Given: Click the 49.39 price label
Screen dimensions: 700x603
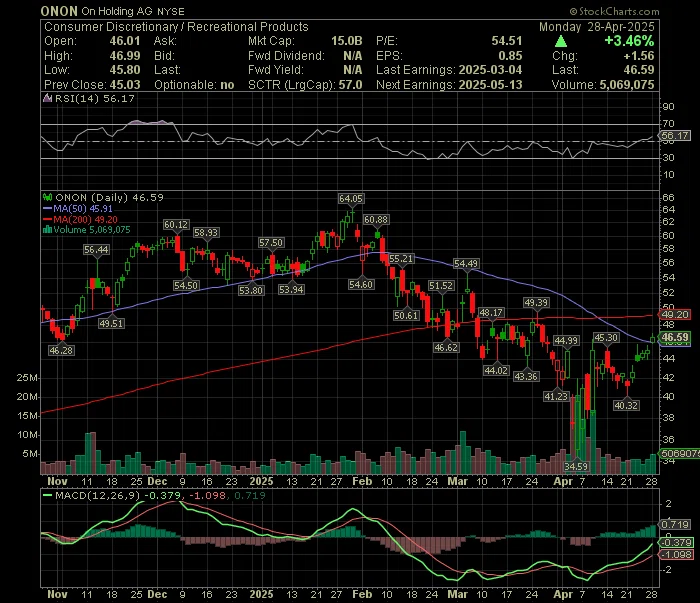Looking at the screenshot, I should (x=536, y=303).
